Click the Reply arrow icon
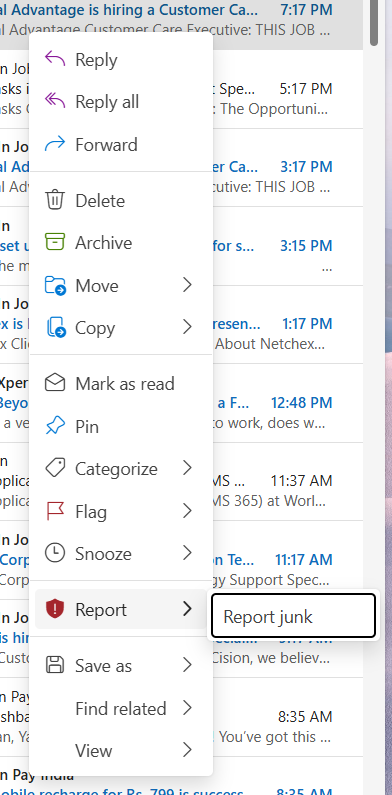Image resolution: width=392 pixels, height=795 pixels. [55, 59]
